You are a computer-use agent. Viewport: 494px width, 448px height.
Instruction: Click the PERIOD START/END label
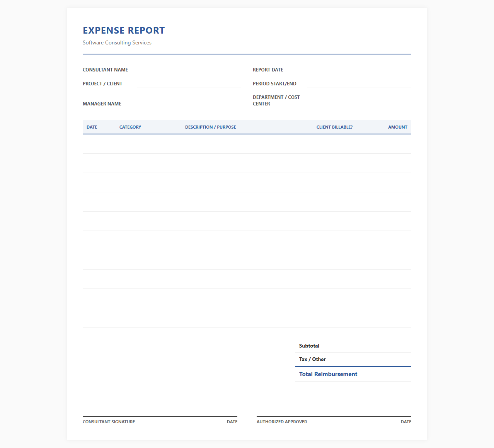point(274,84)
